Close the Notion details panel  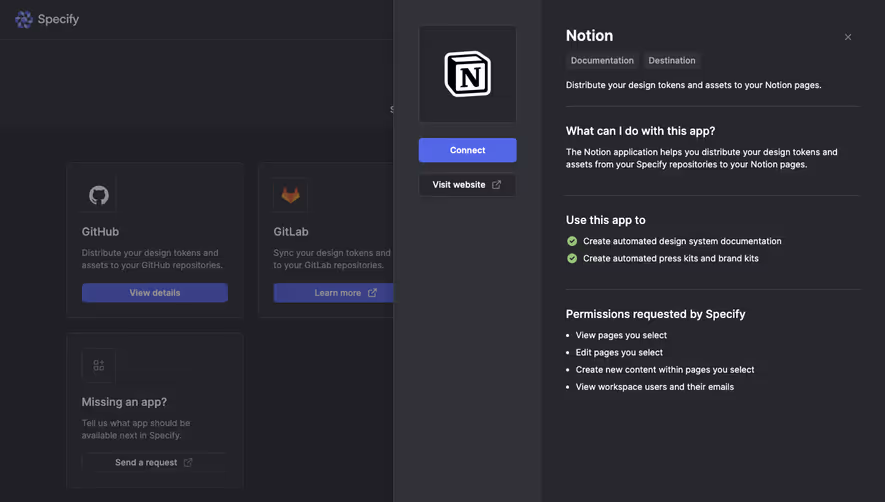tap(848, 37)
